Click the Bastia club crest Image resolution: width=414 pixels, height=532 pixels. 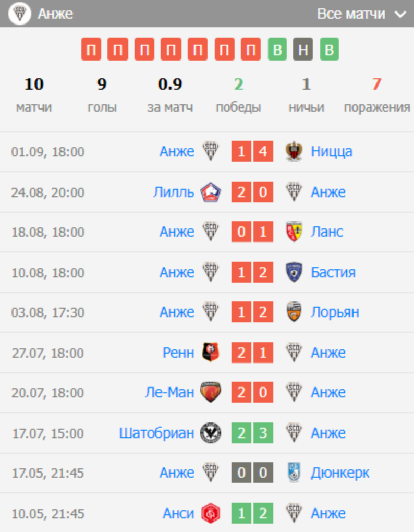295,273
